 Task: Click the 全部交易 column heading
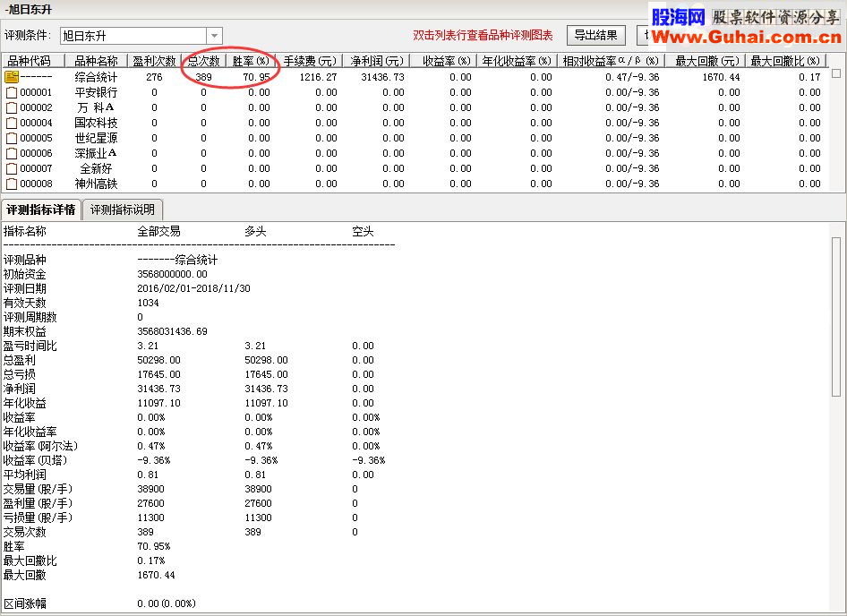(x=158, y=231)
